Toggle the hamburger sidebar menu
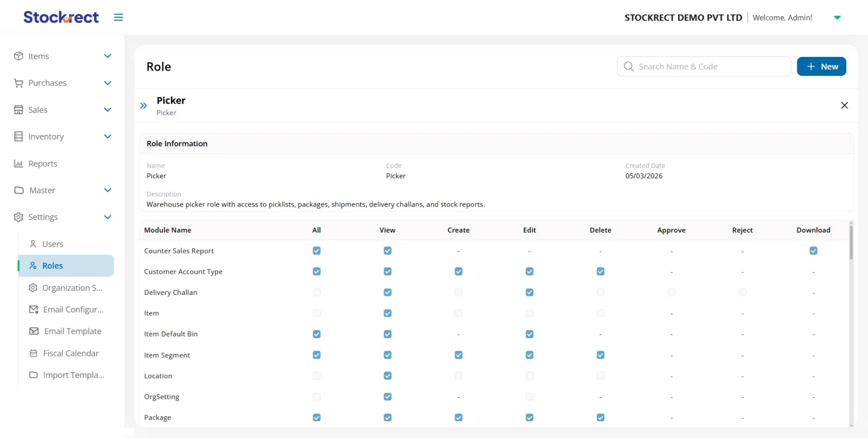The height and width of the screenshot is (438, 868). tap(118, 17)
